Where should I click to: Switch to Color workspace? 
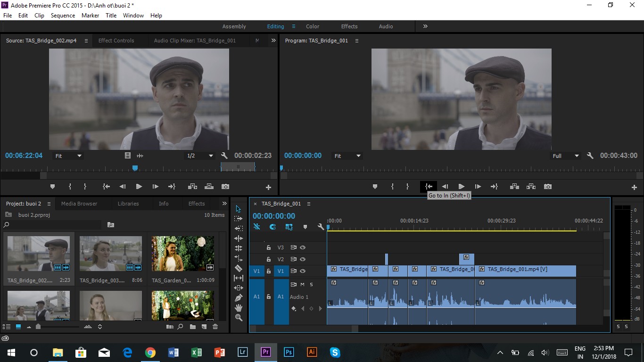pyautogui.click(x=313, y=26)
